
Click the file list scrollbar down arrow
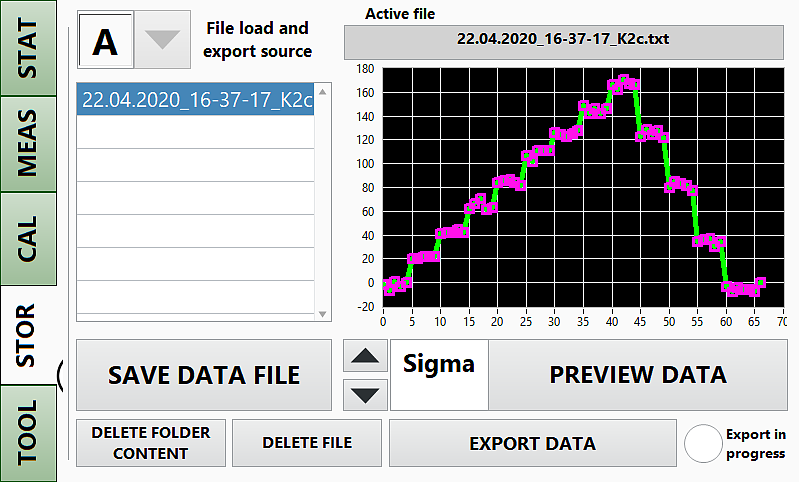(323, 314)
